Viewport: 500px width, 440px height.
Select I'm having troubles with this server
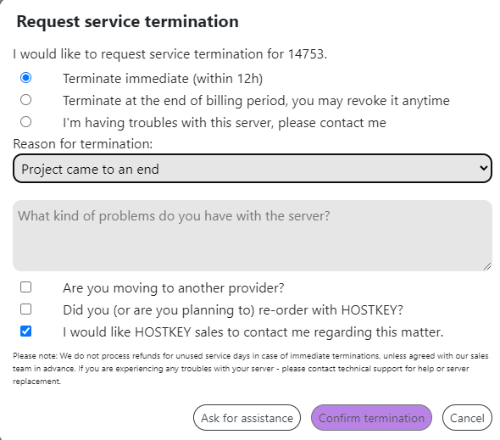click(x=26, y=122)
